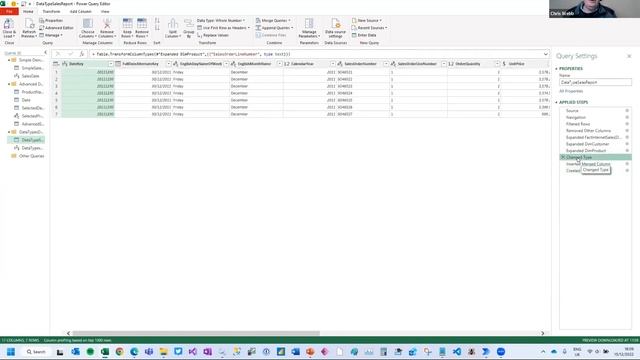Collapse the Advanced D... query folder

[9, 84]
